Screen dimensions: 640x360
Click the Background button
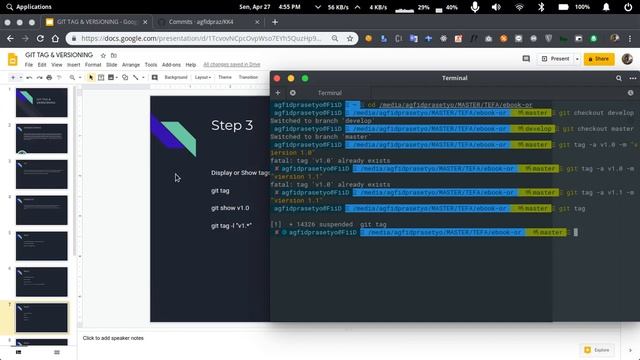pyautogui.click(x=176, y=77)
